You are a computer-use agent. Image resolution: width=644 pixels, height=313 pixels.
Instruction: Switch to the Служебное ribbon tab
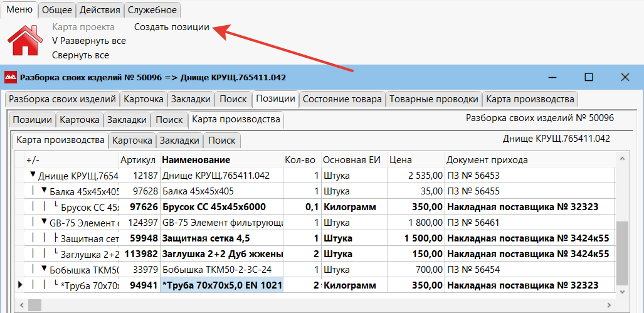(x=153, y=10)
